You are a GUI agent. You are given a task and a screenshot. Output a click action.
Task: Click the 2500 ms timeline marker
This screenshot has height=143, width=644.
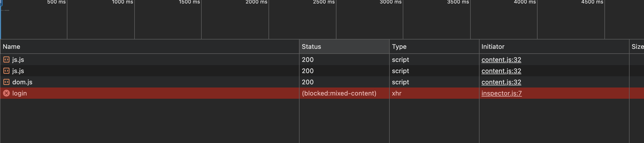(324, 2)
